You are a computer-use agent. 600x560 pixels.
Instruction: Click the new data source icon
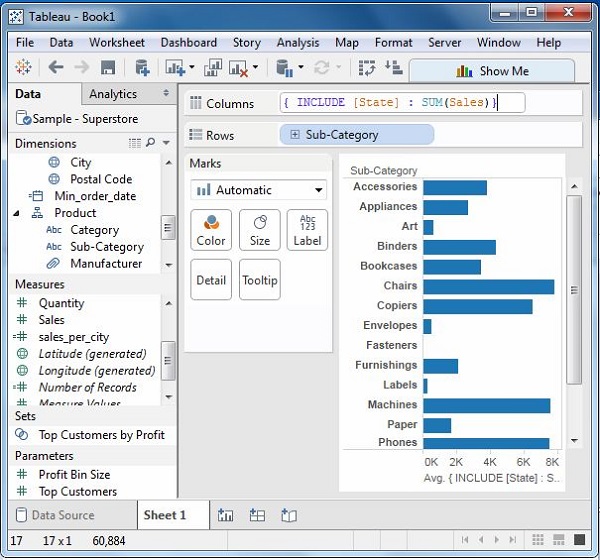142,68
